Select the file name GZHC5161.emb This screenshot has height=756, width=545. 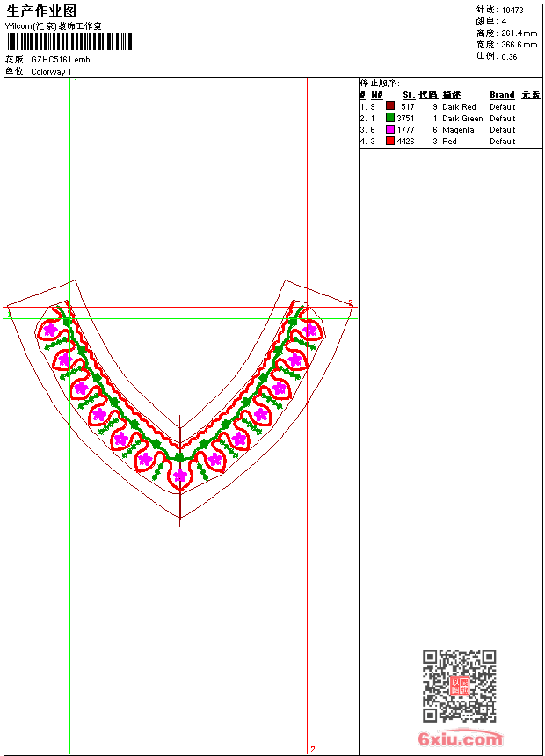(x=61, y=60)
